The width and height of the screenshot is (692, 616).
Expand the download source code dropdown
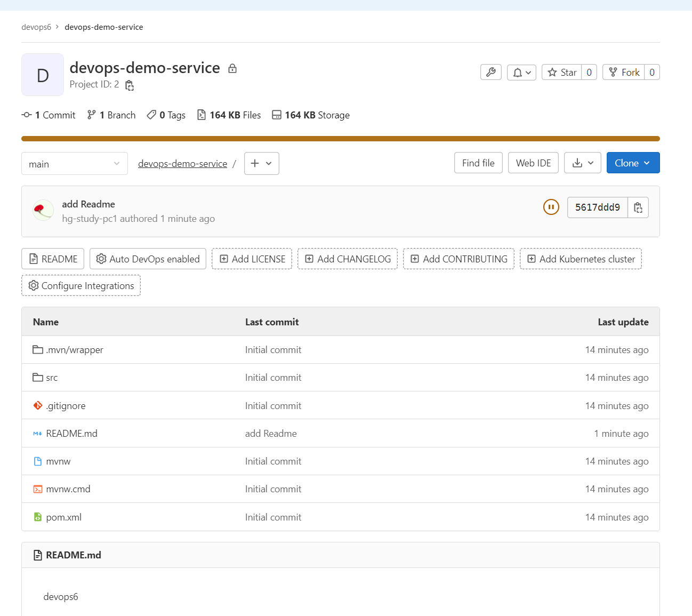pyautogui.click(x=583, y=163)
